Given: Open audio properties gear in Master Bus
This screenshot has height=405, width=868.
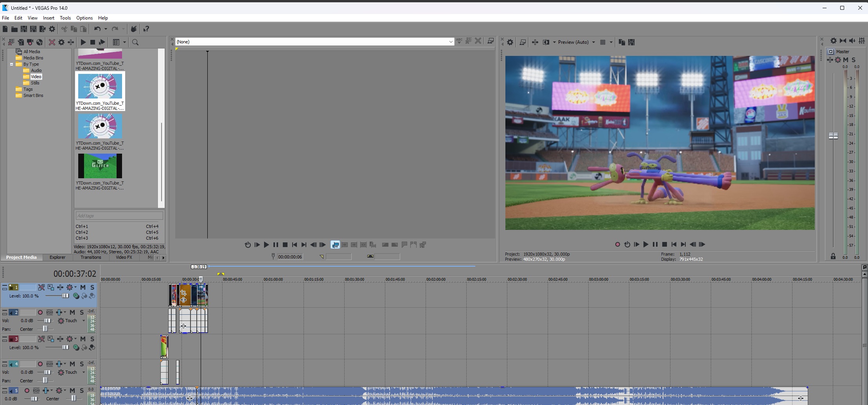Looking at the screenshot, I should pyautogui.click(x=834, y=41).
